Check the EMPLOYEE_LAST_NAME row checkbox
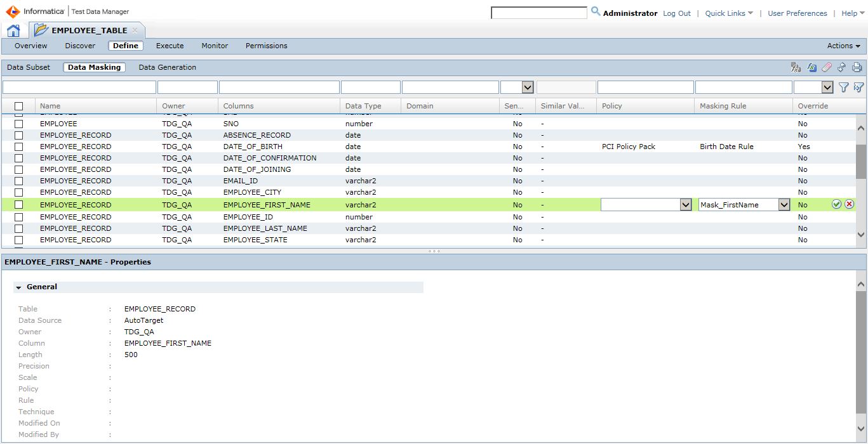The image size is (868, 444). tap(18, 228)
